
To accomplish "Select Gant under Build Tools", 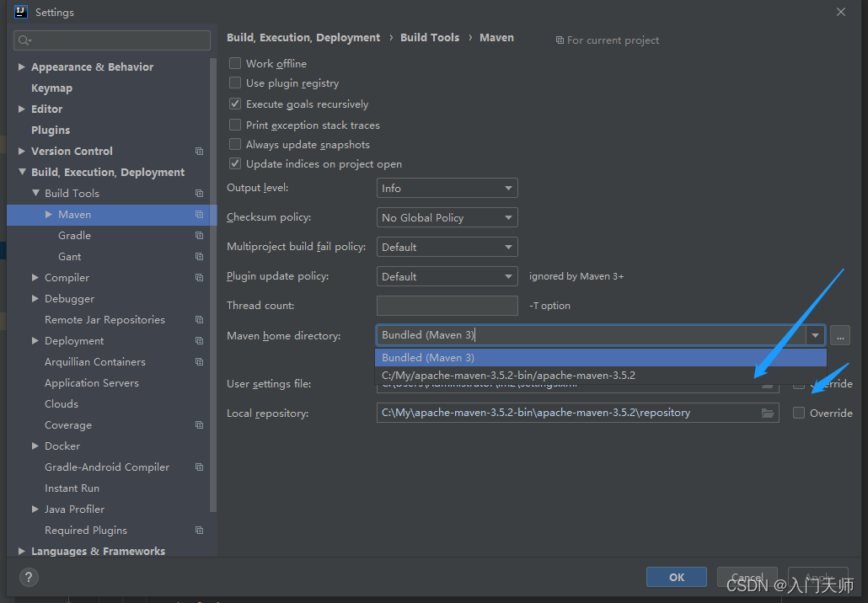I will click(x=69, y=256).
